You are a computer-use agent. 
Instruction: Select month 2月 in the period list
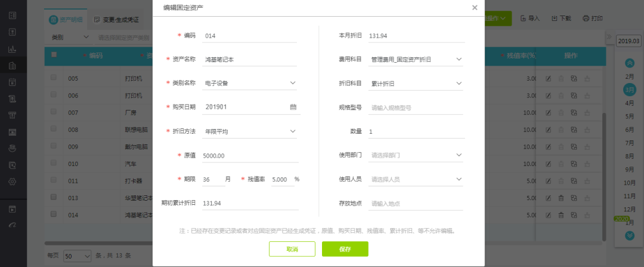(630, 76)
